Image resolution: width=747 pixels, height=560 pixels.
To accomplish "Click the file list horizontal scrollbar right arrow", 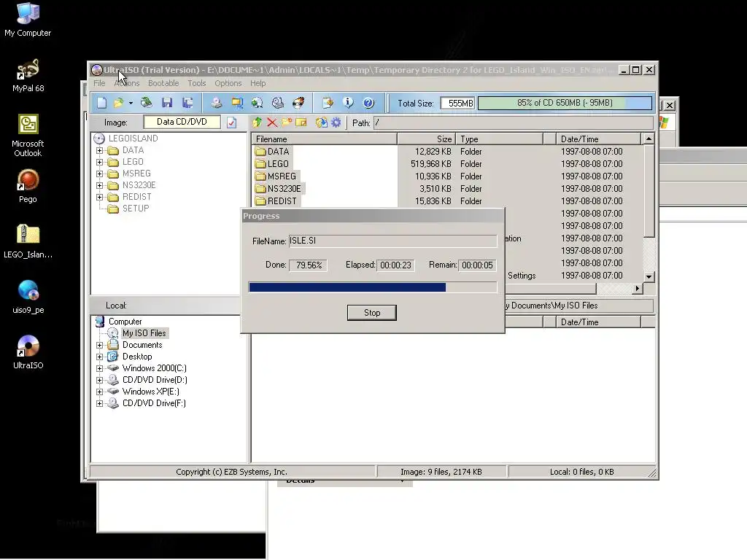I will (x=638, y=289).
